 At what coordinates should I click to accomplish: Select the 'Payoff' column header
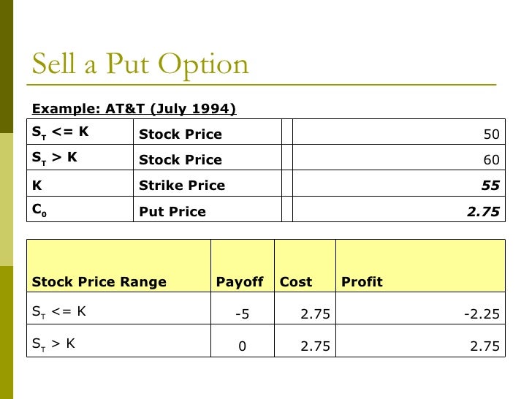point(240,281)
